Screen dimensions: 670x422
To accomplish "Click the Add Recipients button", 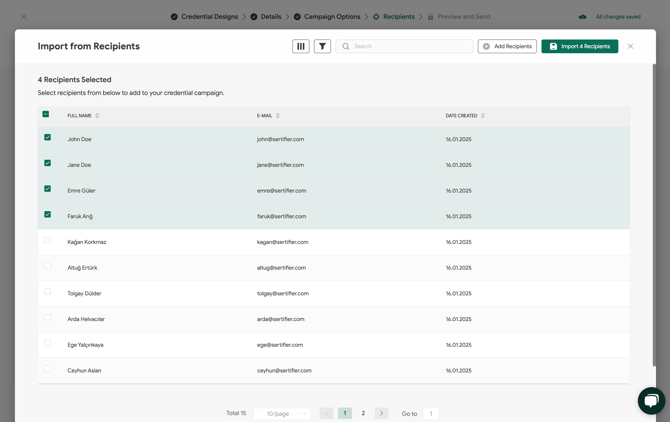I will point(507,46).
